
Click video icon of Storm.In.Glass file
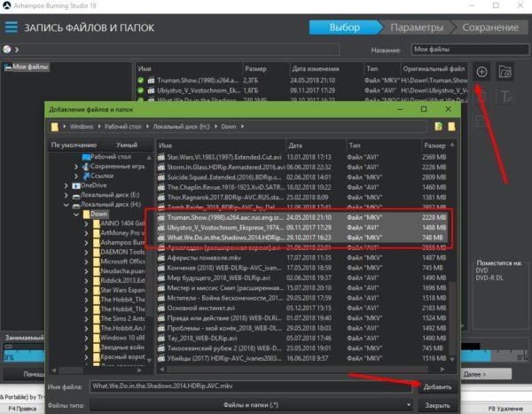click(161, 168)
